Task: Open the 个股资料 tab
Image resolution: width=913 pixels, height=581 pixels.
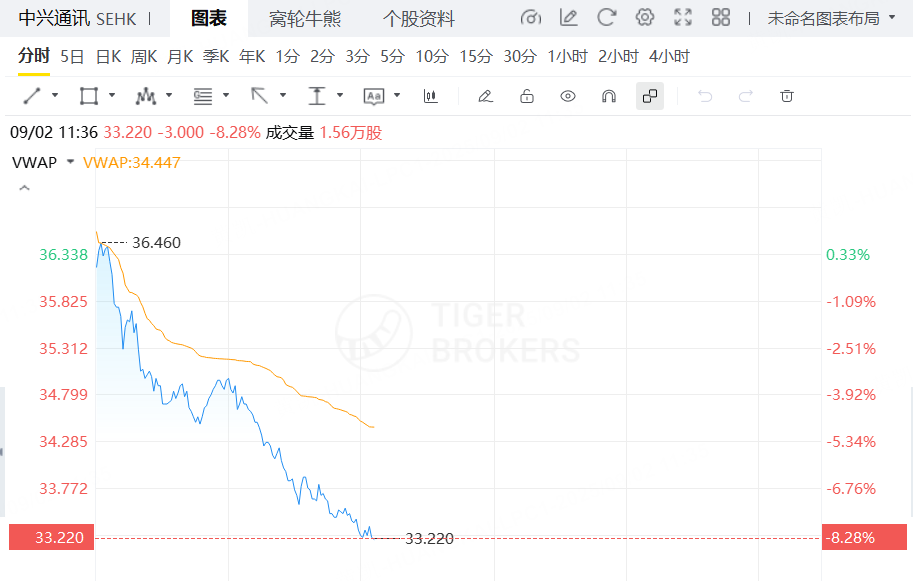Action: click(421, 17)
